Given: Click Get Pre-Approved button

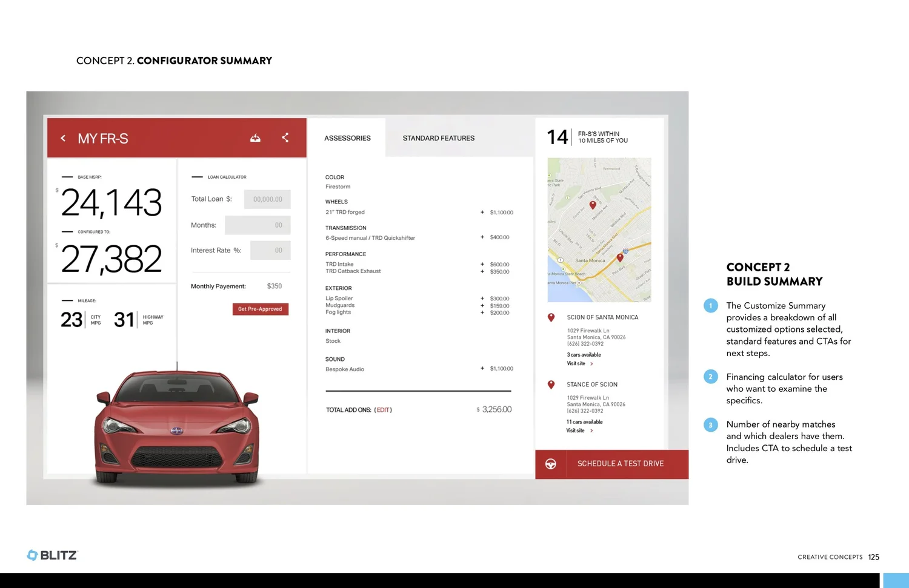Looking at the screenshot, I should click(x=260, y=309).
